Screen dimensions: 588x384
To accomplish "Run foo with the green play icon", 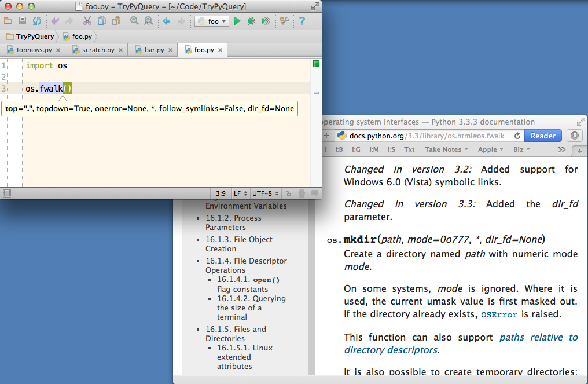I will coord(237,21).
